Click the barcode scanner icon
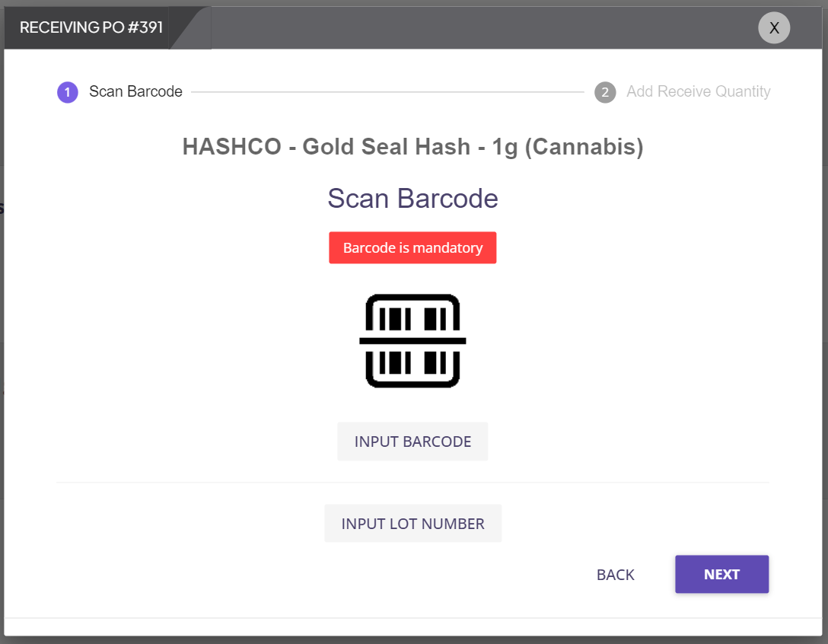Viewport: 828px width, 644px height. pos(412,341)
